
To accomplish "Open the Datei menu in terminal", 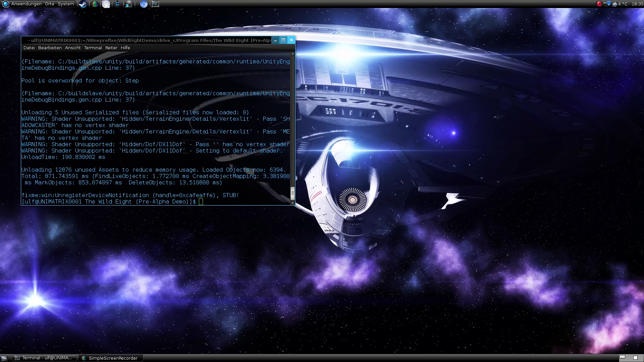I will 29,48.
